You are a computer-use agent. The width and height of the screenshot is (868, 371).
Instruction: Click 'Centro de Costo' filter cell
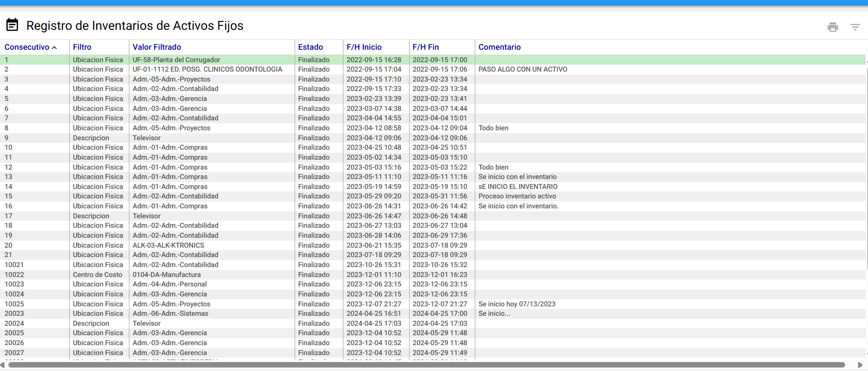tap(98, 275)
